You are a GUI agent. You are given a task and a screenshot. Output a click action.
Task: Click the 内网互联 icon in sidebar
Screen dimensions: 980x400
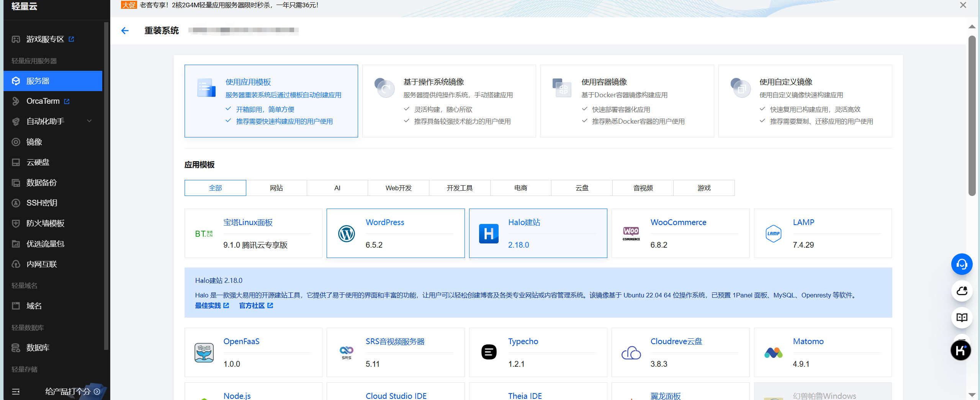click(16, 264)
